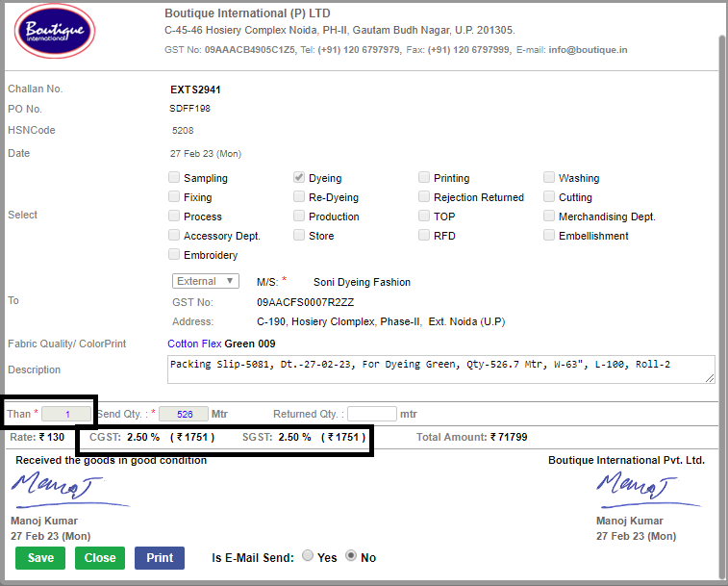Click the left Manoj signature image
Viewport: 728px width, 586px height.
pyautogui.click(x=69, y=489)
